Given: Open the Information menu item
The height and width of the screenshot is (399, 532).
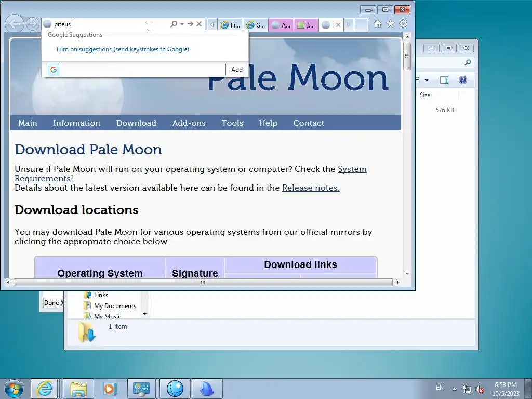Looking at the screenshot, I should [77, 123].
